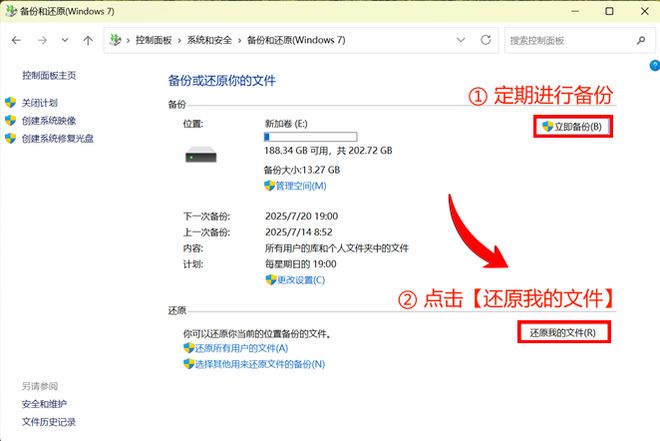660x441 pixels.
Task: Open 还原所有用户的文件(A) link
Action: [x=241, y=348]
